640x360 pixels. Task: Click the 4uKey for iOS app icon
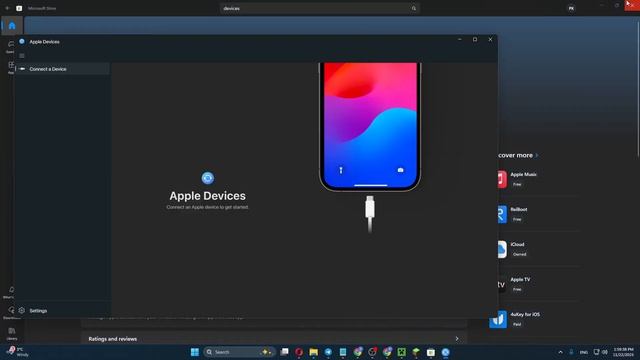(x=498, y=319)
